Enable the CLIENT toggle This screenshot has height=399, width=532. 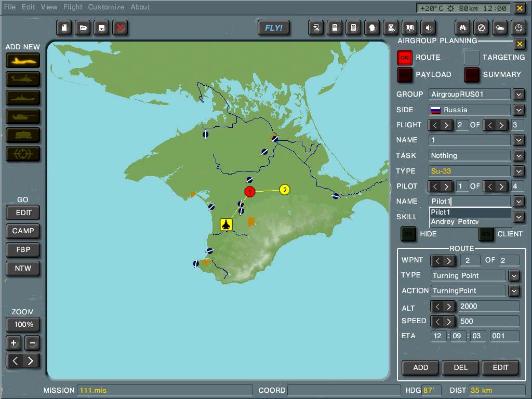pyautogui.click(x=486, y=234)
